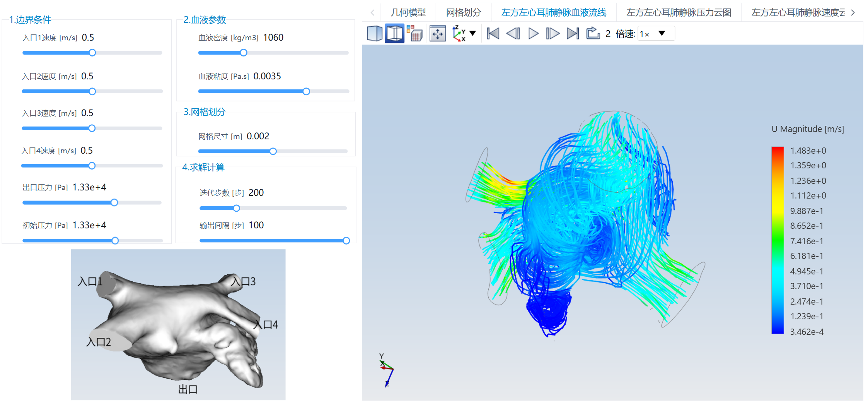Open color-by mesh display options icon

click(x=414, y=34)
